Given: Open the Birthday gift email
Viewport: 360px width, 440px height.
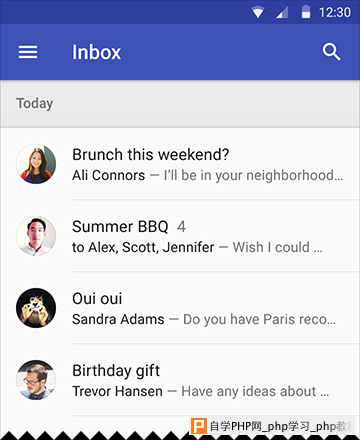Looking at the screenshot, I should click(x=180, y=380).
